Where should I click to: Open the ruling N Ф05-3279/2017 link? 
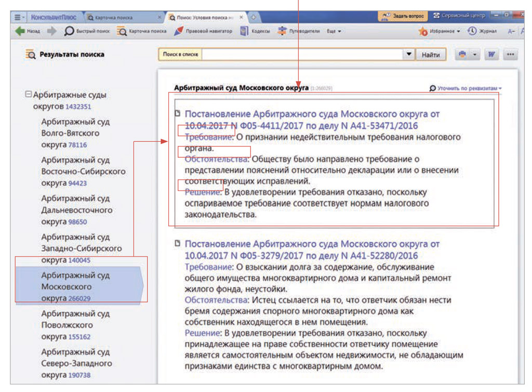pos(312,250)
